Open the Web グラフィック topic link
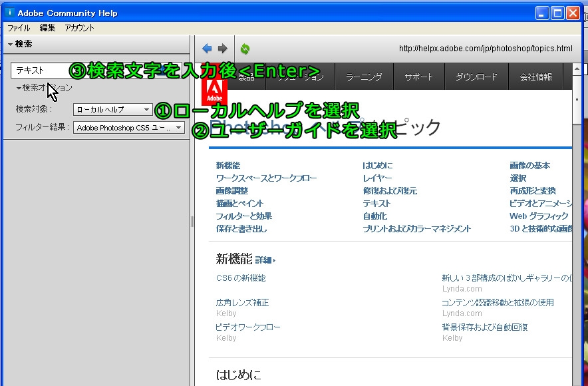 point(539,216)
